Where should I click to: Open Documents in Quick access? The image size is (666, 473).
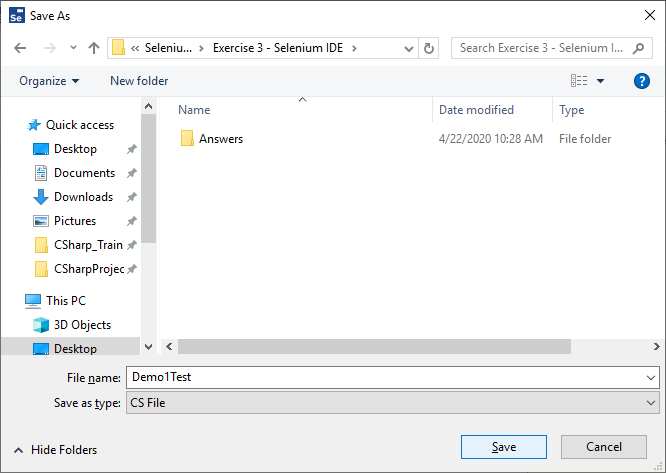(x=84, y=173)
